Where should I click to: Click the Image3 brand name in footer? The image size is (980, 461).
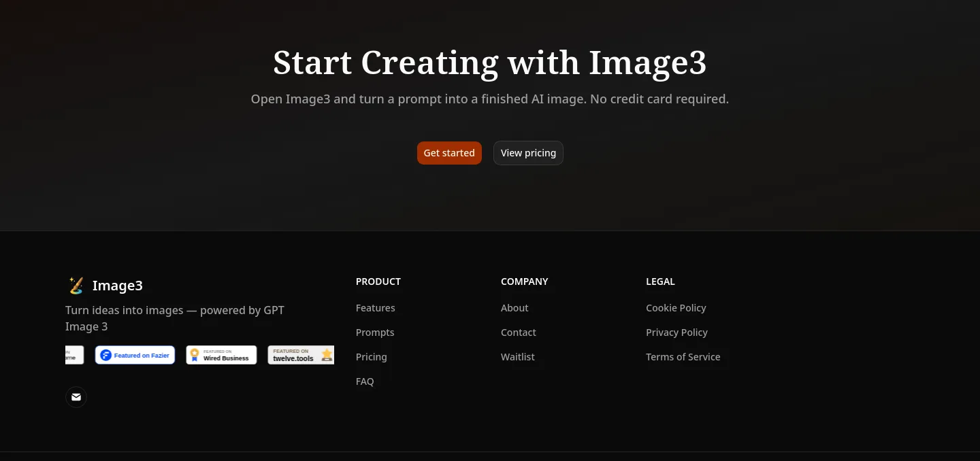118,286
